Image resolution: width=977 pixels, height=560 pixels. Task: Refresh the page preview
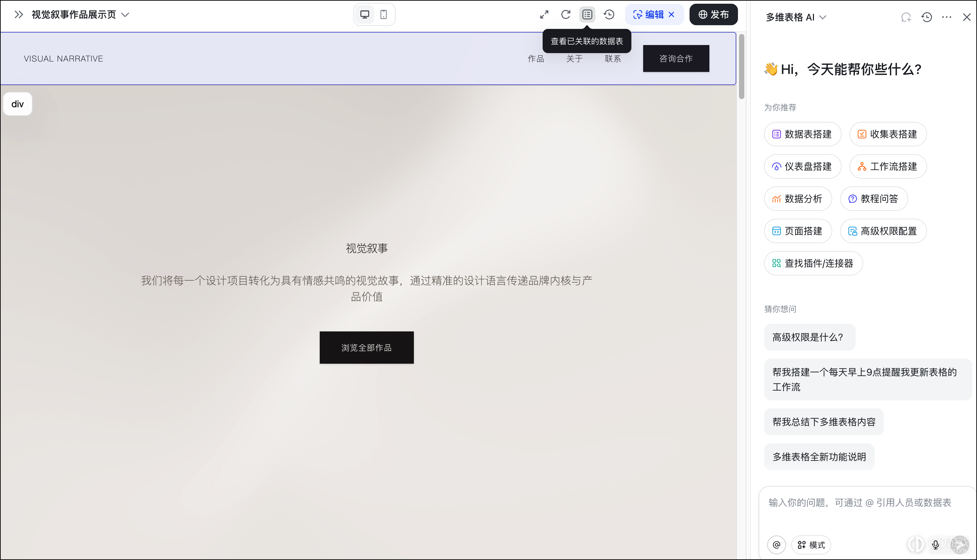point(565,14)
